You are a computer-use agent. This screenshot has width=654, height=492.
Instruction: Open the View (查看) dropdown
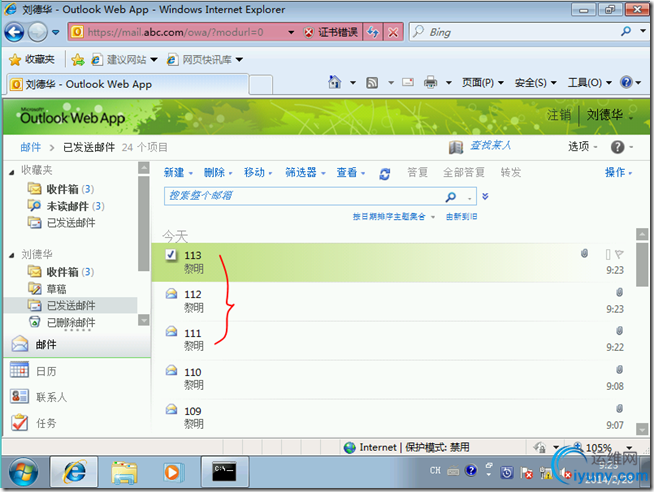coord(351,173)
